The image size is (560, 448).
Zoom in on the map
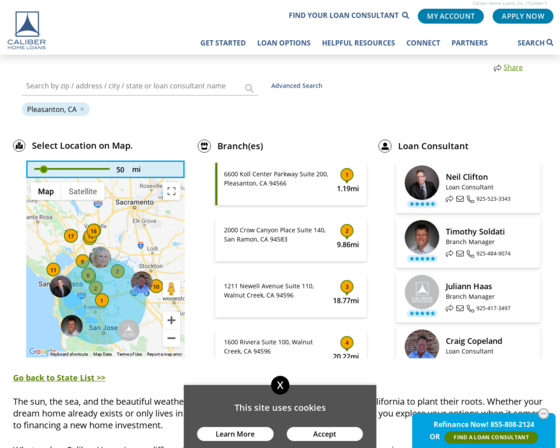(171, 320)
